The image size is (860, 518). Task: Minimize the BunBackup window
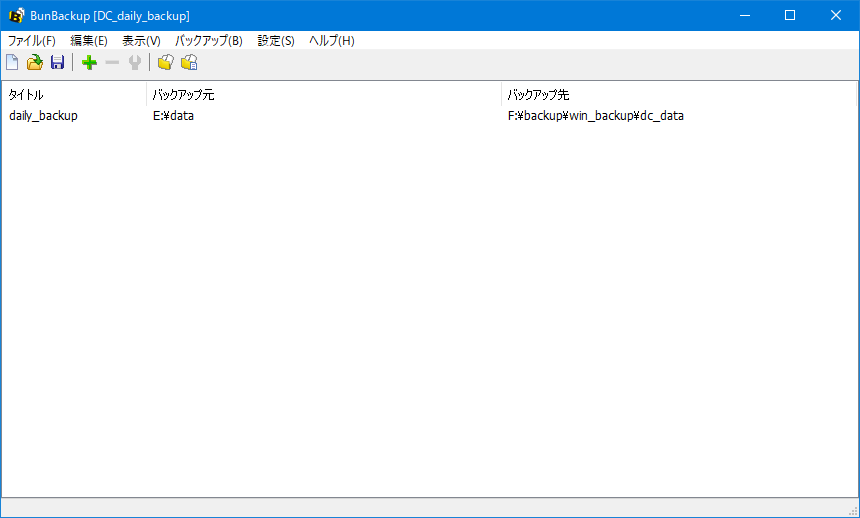click(745, 15)
